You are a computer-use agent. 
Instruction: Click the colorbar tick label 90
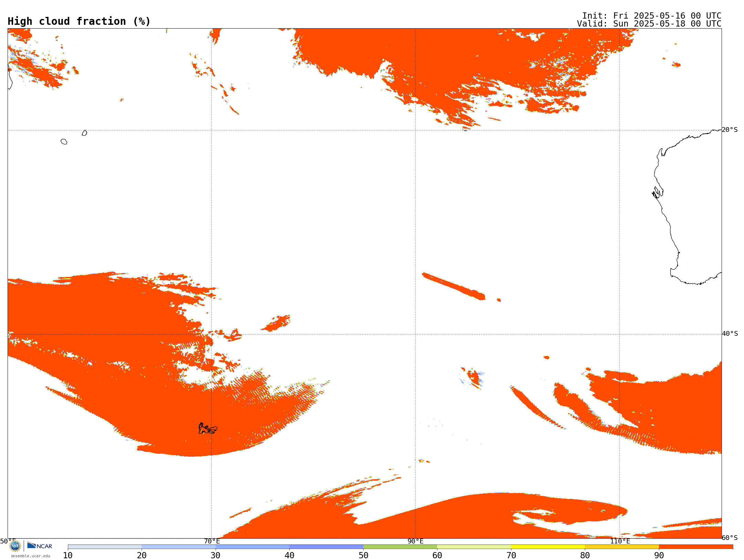coord(659,555)
